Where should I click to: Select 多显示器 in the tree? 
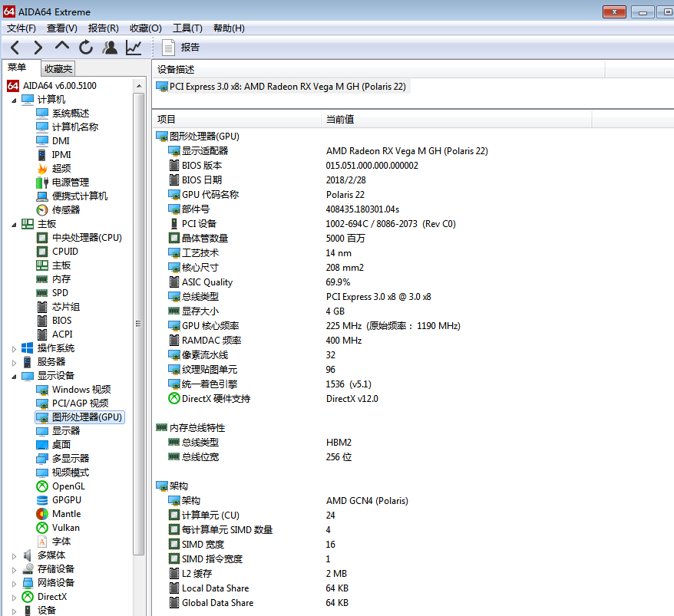(x=71, y=458)
